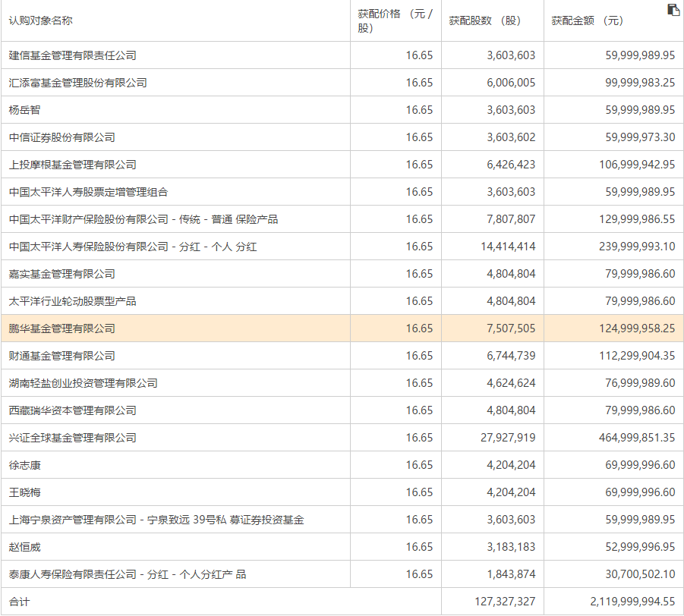
Task: Click total share count 127,327,327
Action: [x=505, y=602]
